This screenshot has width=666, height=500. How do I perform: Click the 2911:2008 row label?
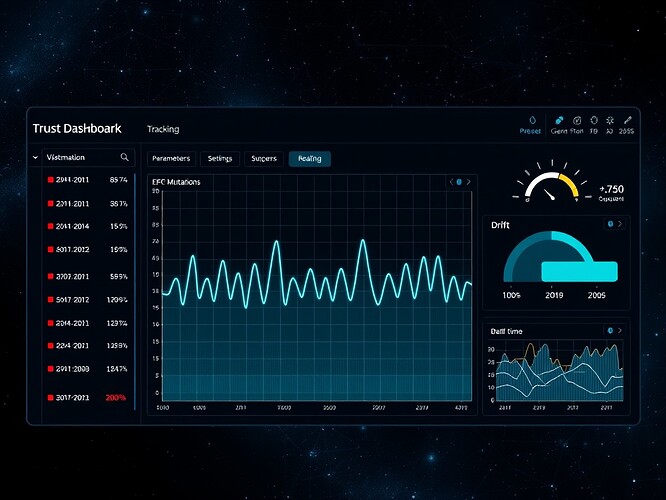click(x=73, y=369)
